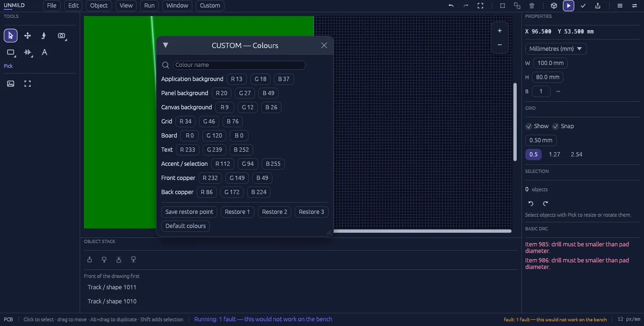Click the trash delete icon
Image resolution: width=644 pixels, height=326 pixels.
coord(532,6)
